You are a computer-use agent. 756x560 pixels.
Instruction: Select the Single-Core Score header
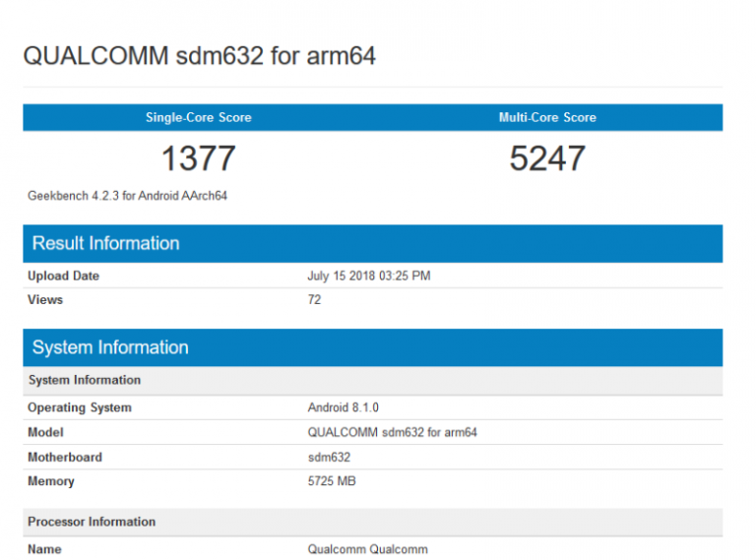198,117
